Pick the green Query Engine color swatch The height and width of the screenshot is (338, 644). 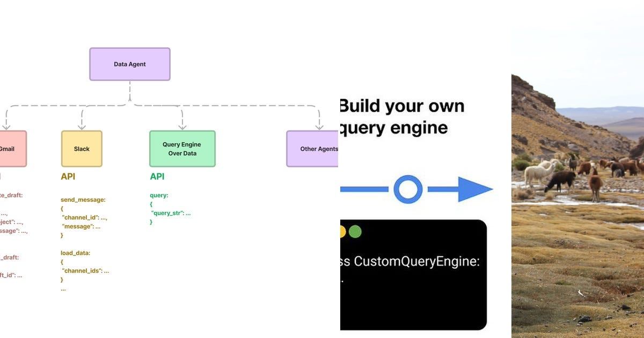click(182, 149)
